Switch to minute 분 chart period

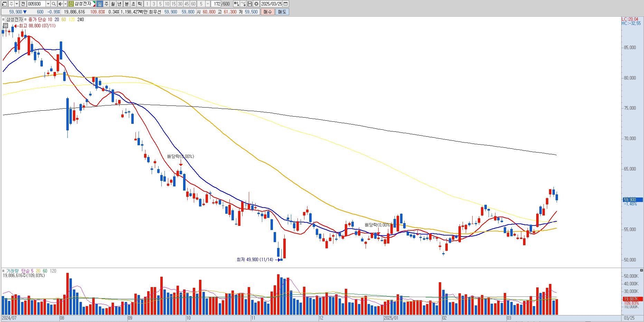click(x=127, y=4)
